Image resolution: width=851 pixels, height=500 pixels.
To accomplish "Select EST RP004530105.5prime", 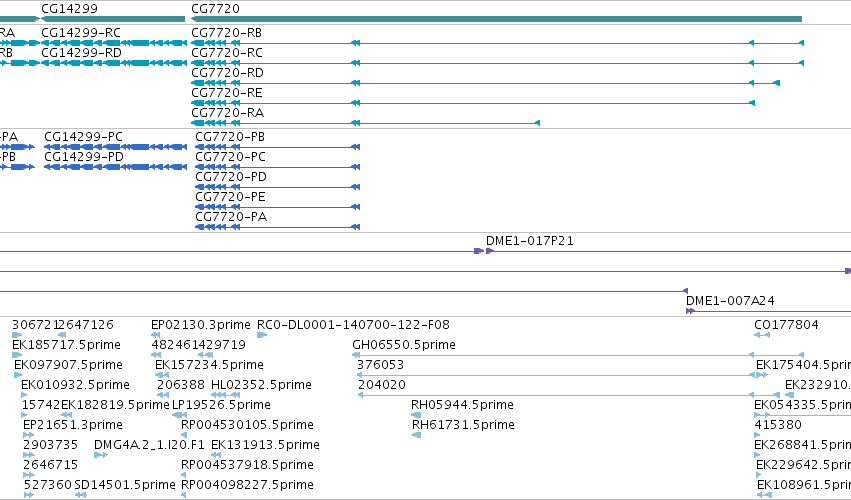I will pyautogui.click(x=247, y=426).
